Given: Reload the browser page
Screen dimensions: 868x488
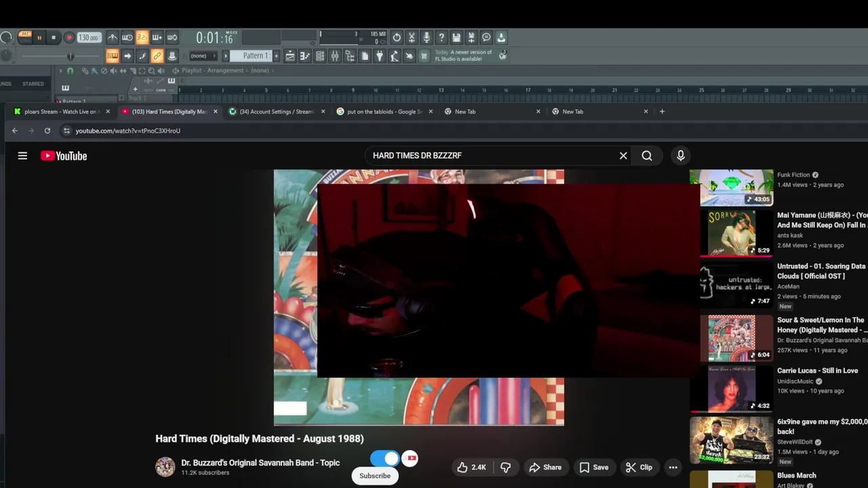Looking at the screenshot, I should (x=47, y=131).
